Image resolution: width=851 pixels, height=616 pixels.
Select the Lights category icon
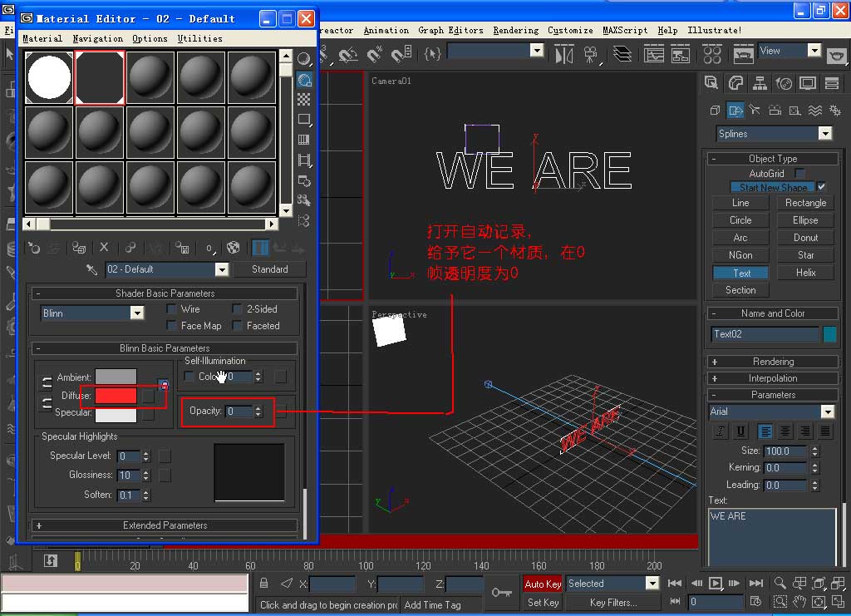pos(755,111)
